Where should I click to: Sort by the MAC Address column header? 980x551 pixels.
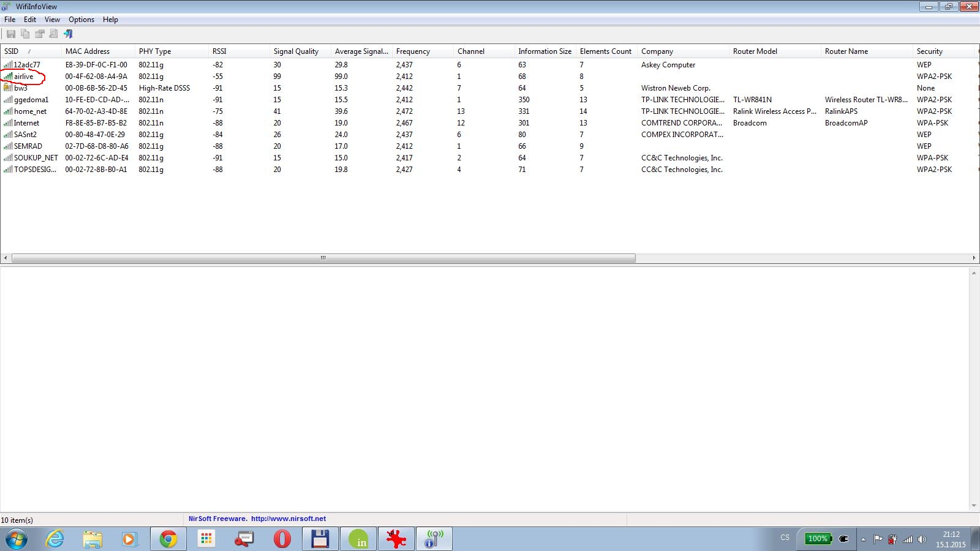tap(98, 51)
